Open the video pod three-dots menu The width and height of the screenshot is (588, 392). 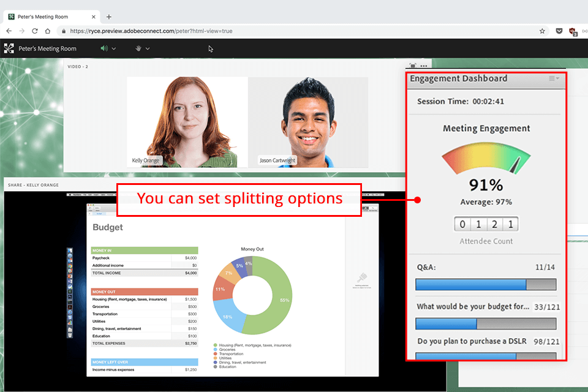point(424,66)
